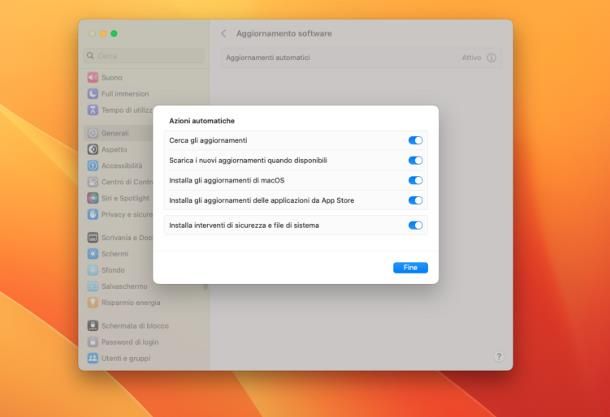Open the Accessibilità sidebar icon
This screenshot has width=610, height=417.
click(93, 166)
